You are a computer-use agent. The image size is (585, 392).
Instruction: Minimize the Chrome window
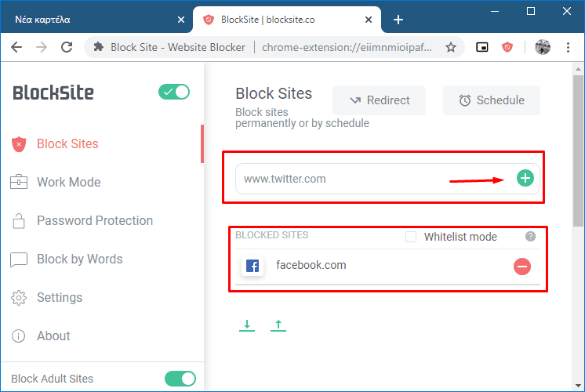(495, 11)
